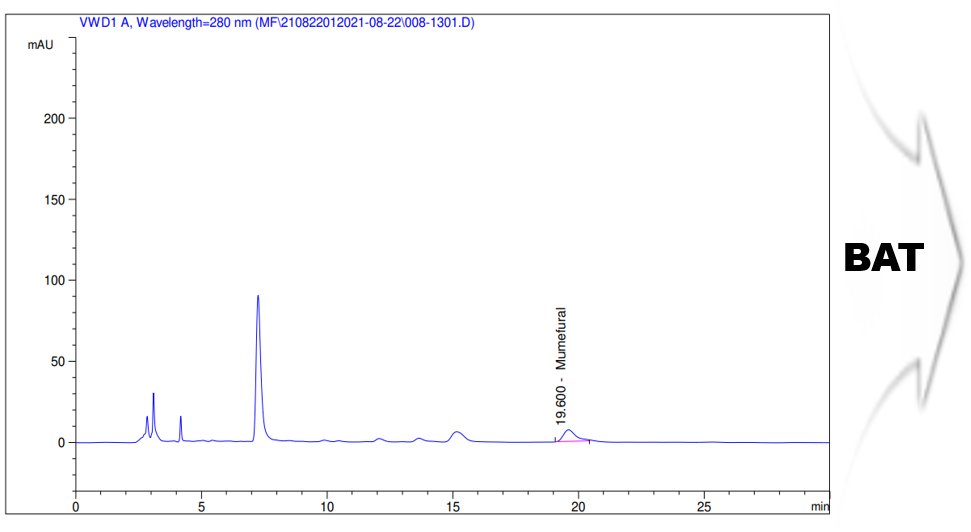Click the sharp peak near 3 minutes

click(153, 396)
